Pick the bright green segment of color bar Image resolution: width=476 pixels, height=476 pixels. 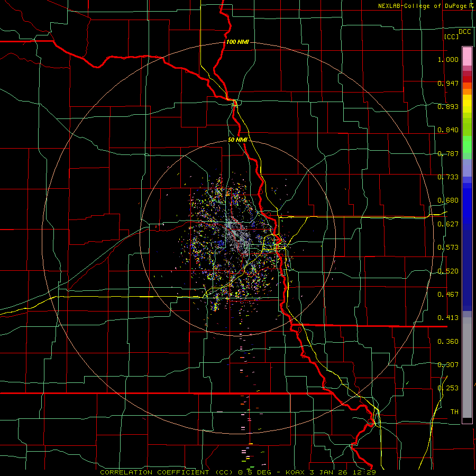(x=467, y=144)
